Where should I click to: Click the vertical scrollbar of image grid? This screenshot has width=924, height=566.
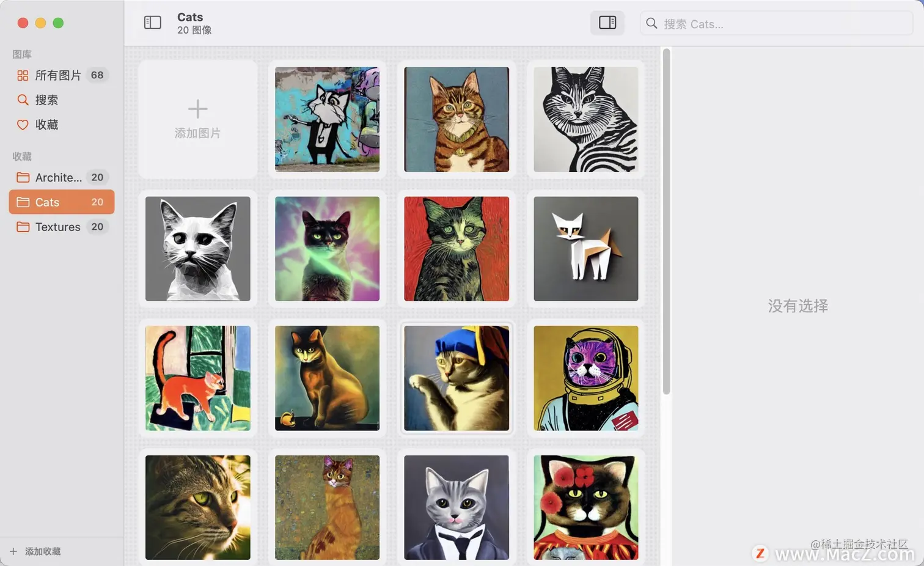(x=666, y=221)
